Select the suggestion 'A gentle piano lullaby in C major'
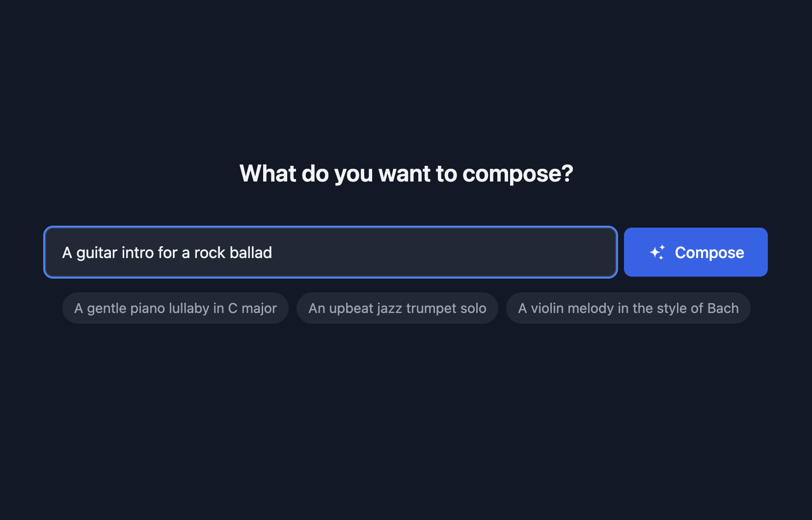Viewport: 812px width, 520px height. coord(175,308)
